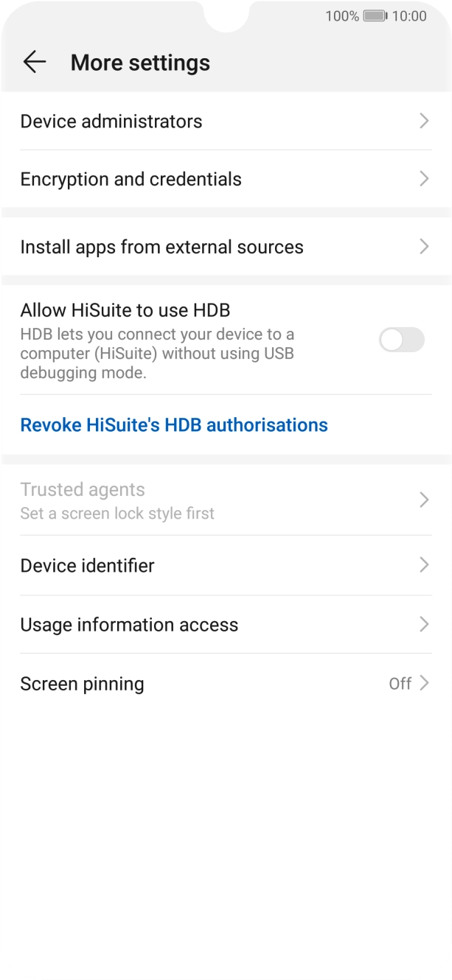Open Screen pinning label
Screen dimensions: 452x980
click(82, 684)
